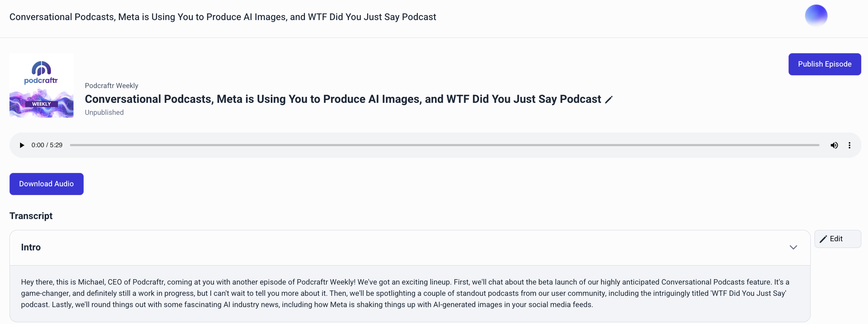The width and height of the screenshot is (868, 324).
Task: Click the top page title text
Action: 223,17
